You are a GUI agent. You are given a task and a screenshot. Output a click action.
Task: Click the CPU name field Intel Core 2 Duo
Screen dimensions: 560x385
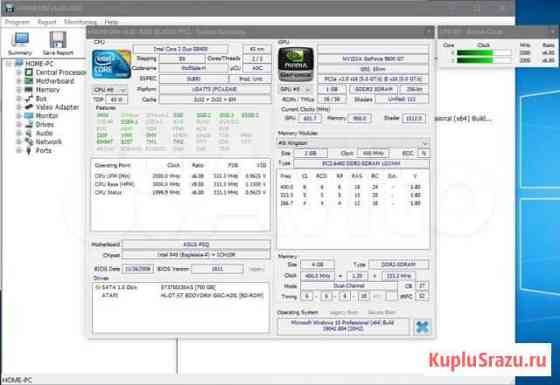(x=180, y=49)
